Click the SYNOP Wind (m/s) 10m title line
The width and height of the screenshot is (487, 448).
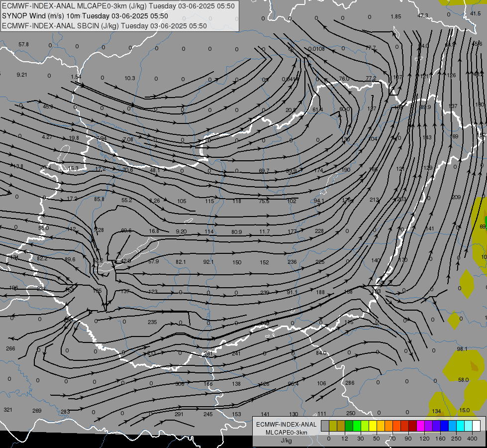tap(85, 16)
